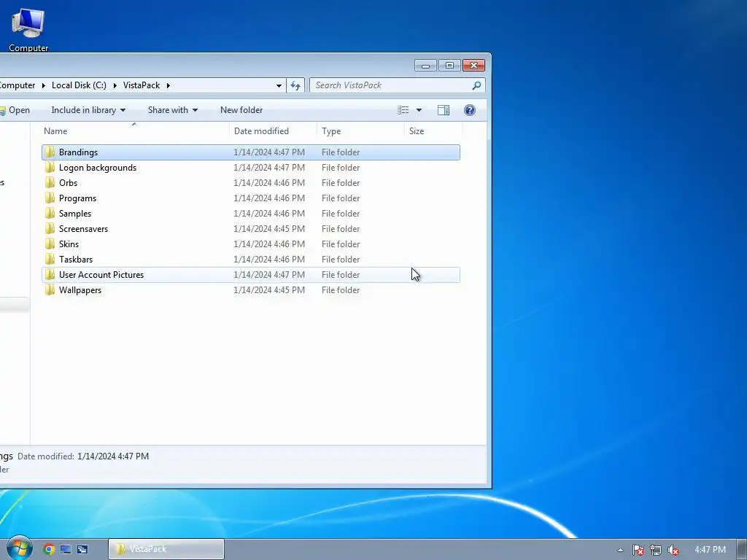
Task: Open the Help question mark icon
Action: click(470, 110)
